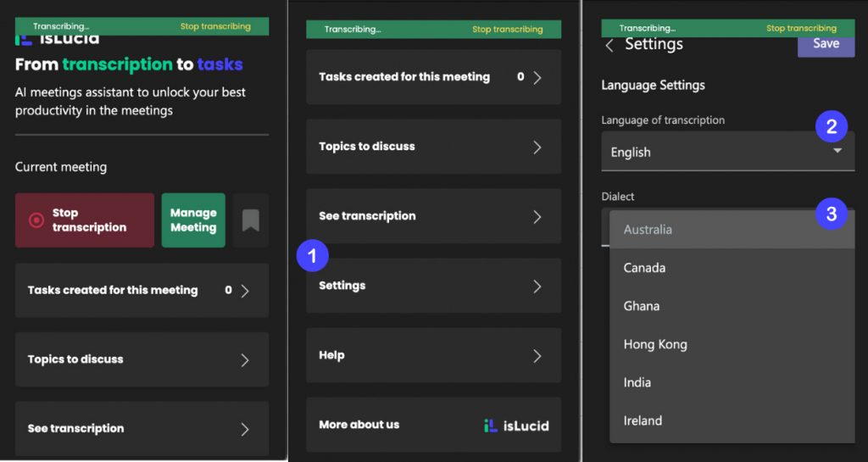This screenshot has width=868, height=462.
Task: Open Topics to discuss in left panel
Action: [x=142, y=359]
